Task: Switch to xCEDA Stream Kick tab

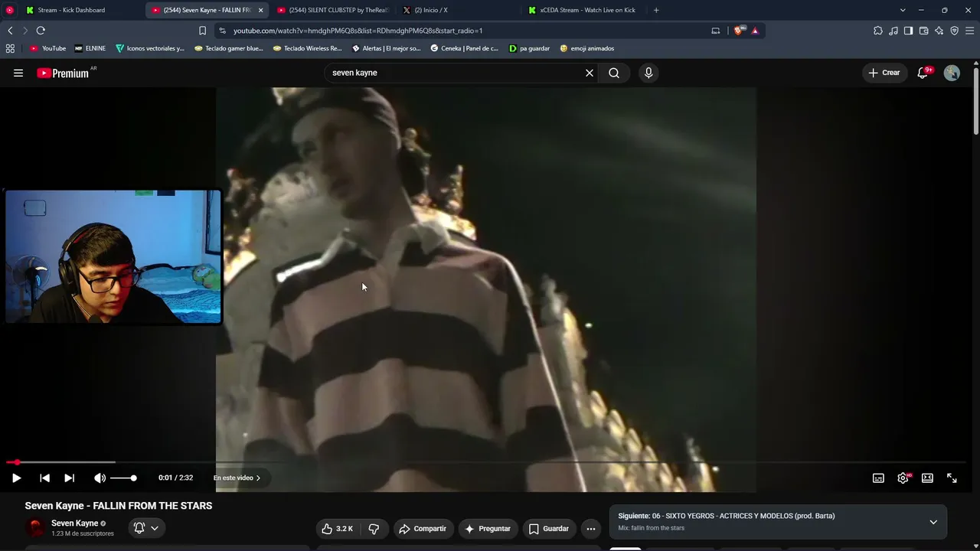Action: 584,10
